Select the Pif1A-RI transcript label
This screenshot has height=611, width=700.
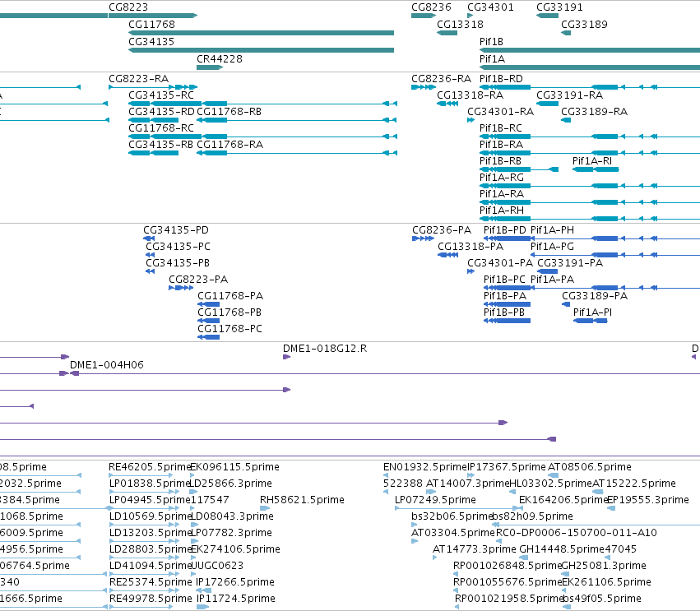click(592, 161)
